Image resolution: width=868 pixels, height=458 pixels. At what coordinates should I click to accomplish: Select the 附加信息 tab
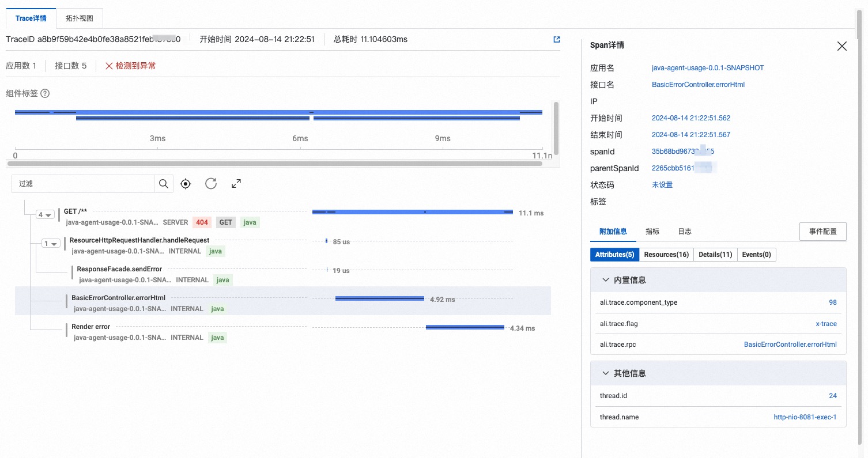click(613, 232)
